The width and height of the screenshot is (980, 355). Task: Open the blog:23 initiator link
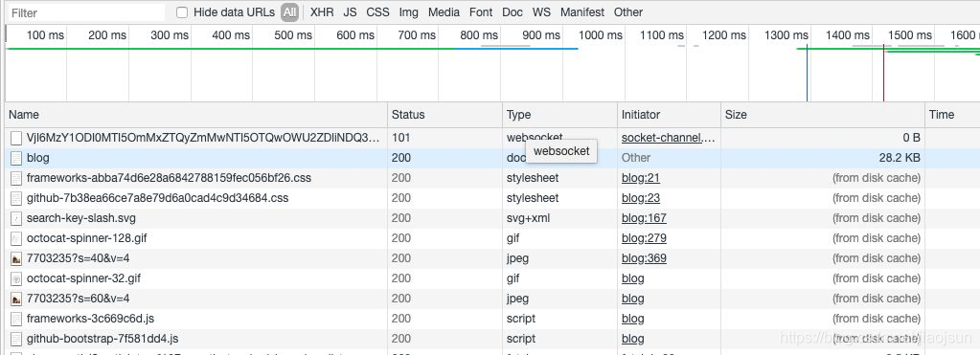[641, 198]
